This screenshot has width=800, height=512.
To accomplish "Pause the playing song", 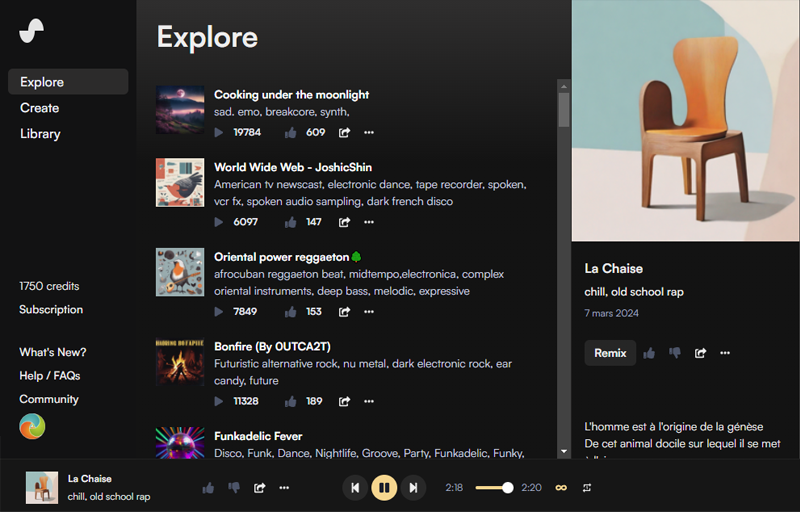I will [x=384, y=488].
